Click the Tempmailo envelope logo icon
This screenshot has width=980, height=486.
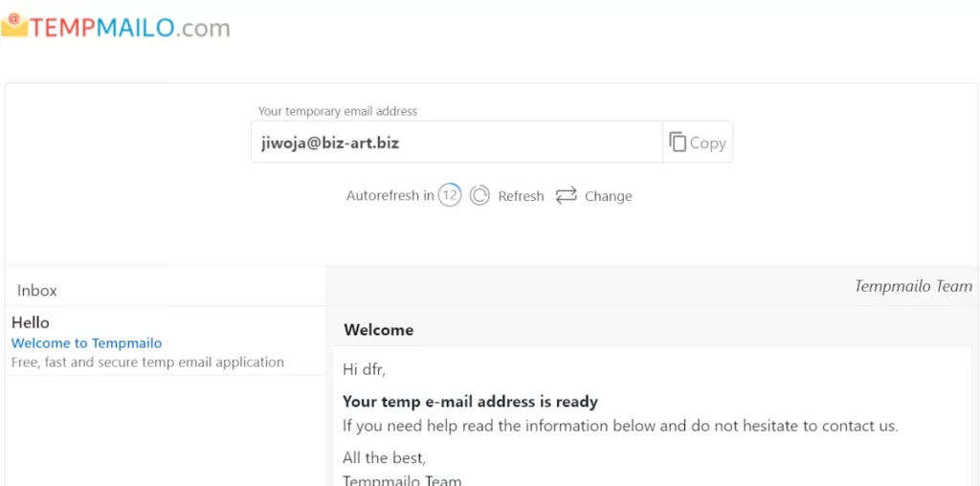pos(14,26)
